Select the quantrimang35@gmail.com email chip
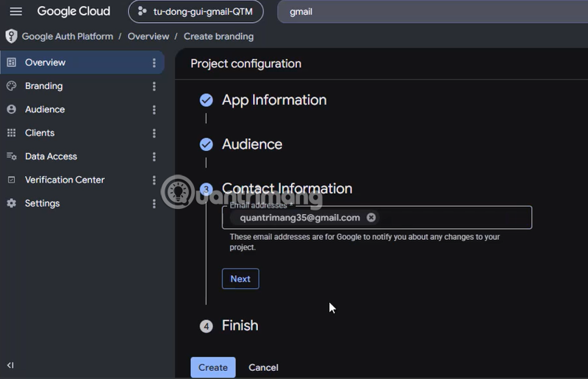The width and height of the screenshot is (588, 379). [x=300, y=218]
